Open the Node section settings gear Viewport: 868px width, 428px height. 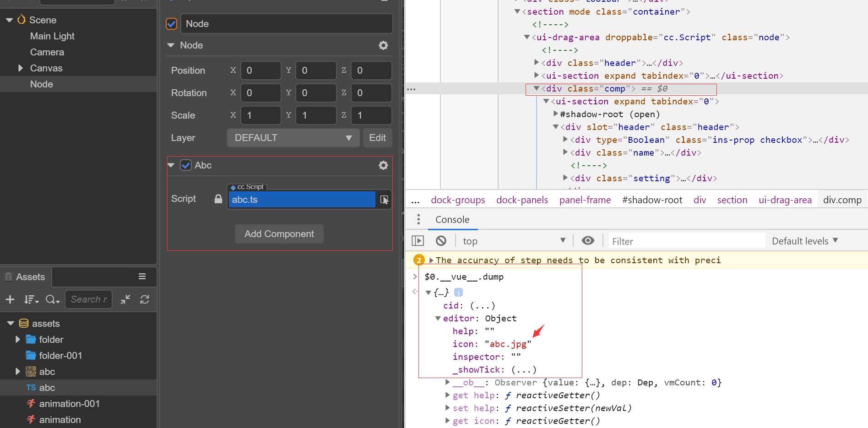click(383, 45)
